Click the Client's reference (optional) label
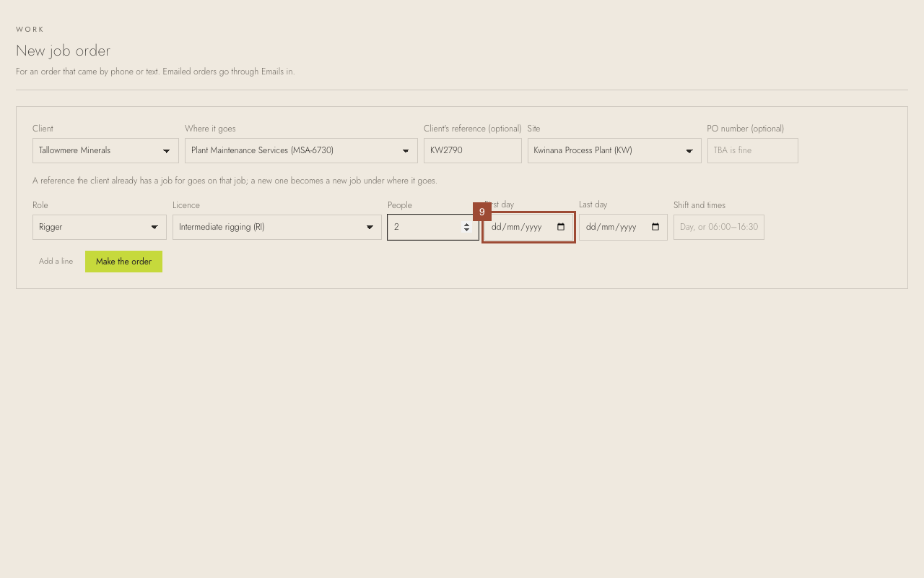The image size is (924, 578). (x=473, y=129)
